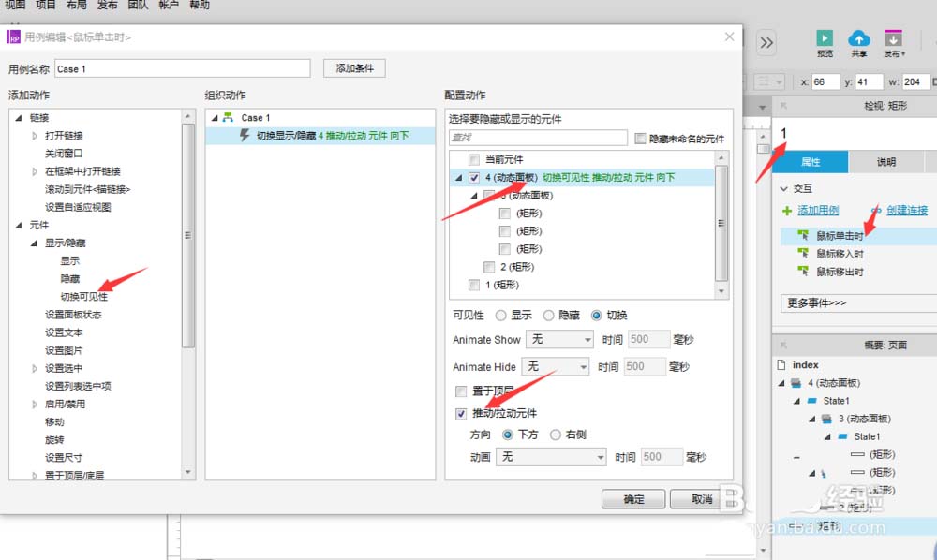Image resolution: width=937 pixels, height=560 pixels.
Task: Expand the 启用/禁用 tree node
Action: point(35,405)
